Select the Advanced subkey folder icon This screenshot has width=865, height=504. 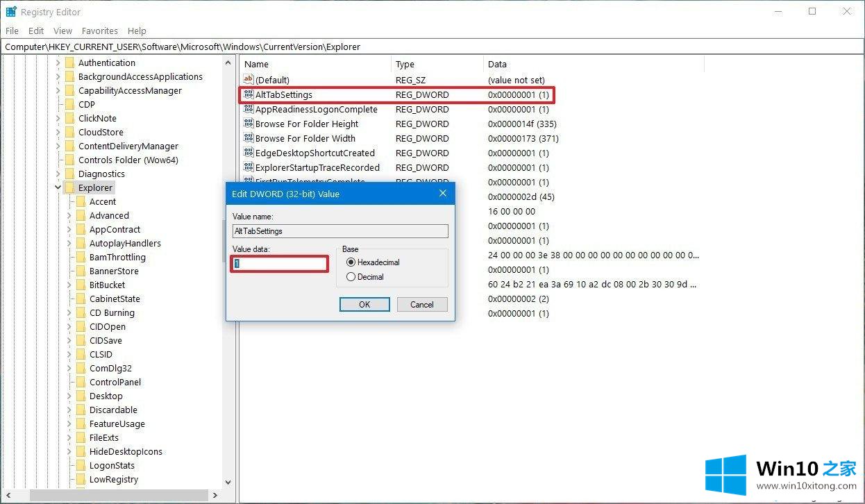point(81,215)
